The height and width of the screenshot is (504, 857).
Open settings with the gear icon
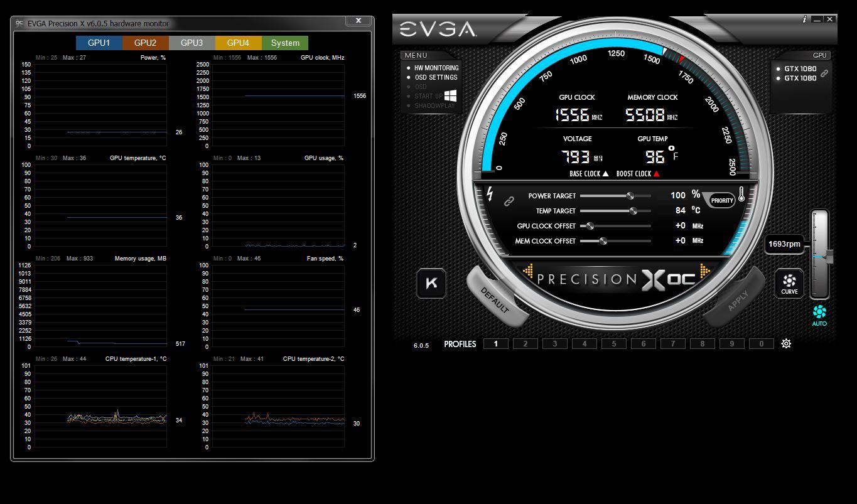786,343
